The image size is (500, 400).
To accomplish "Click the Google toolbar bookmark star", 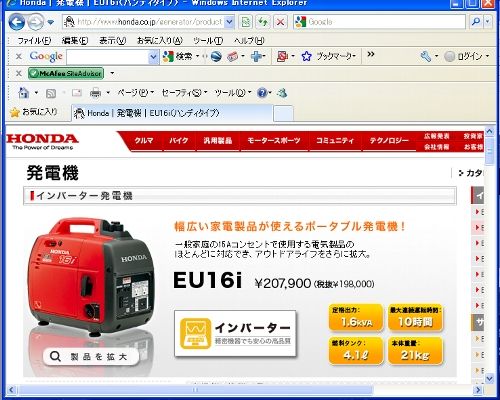I will tap(306, 56).
